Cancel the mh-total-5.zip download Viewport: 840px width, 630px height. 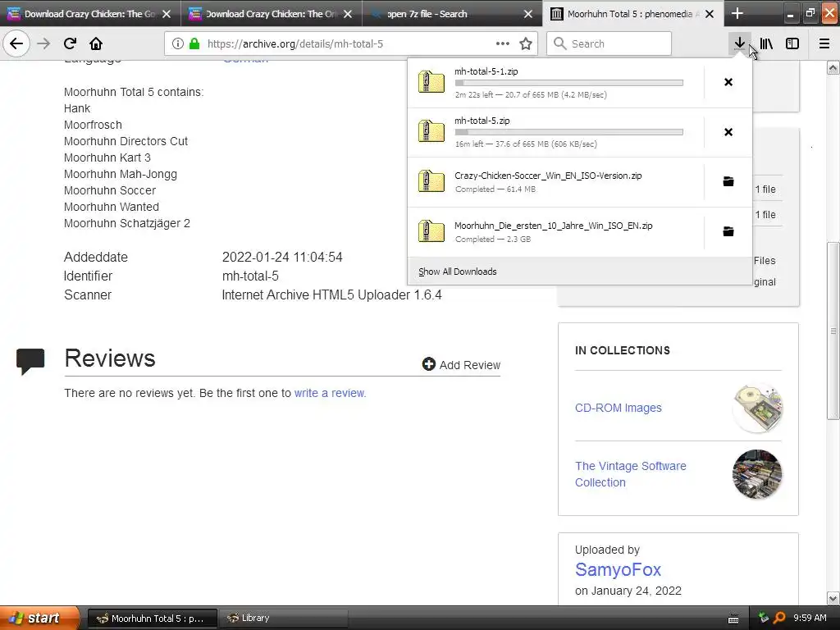click(x=728, y=132)
